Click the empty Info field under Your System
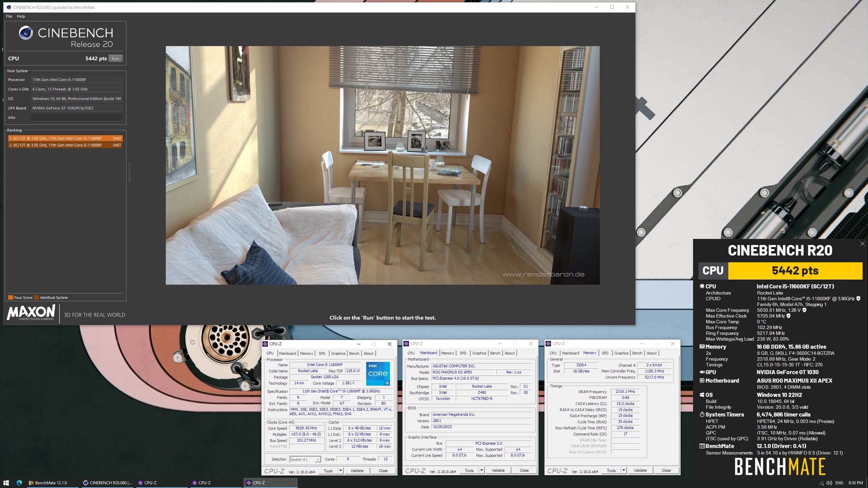Viewport: 868px width, 488px height. (x=77, y=118)
